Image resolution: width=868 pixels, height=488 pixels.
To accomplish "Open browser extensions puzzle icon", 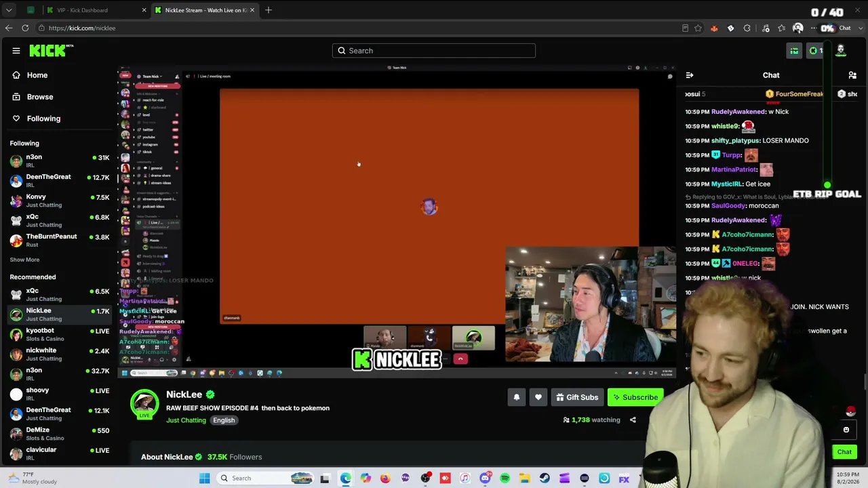I will click(x=747, y=28).
